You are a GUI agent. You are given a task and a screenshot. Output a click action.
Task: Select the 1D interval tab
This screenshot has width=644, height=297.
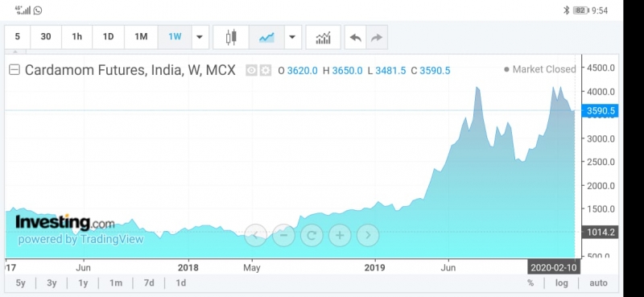[108, 37]
